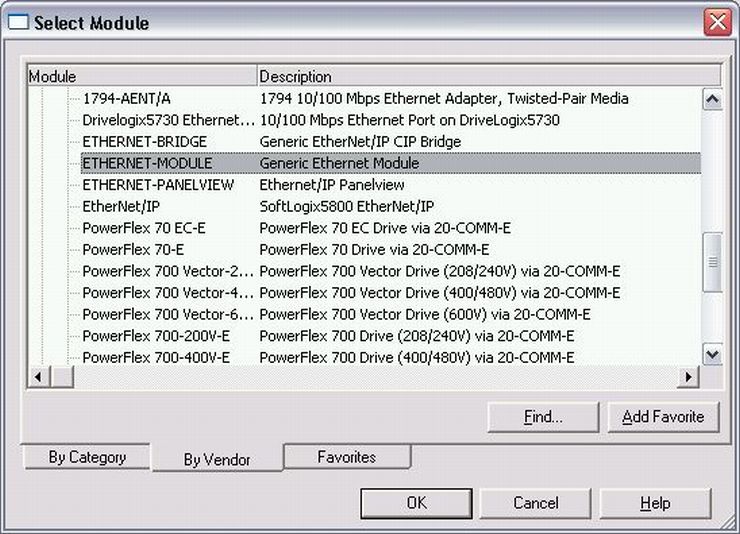Click the Select Module title bar icon

click(18, 22)
